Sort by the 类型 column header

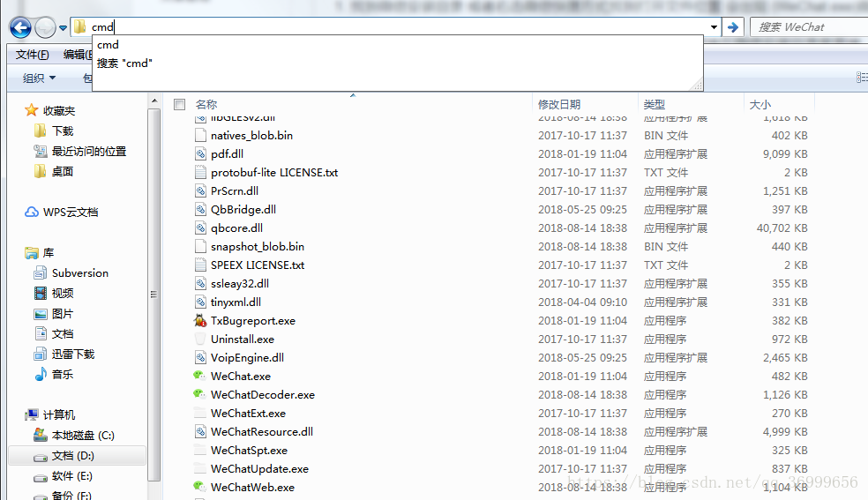[655, 105]
